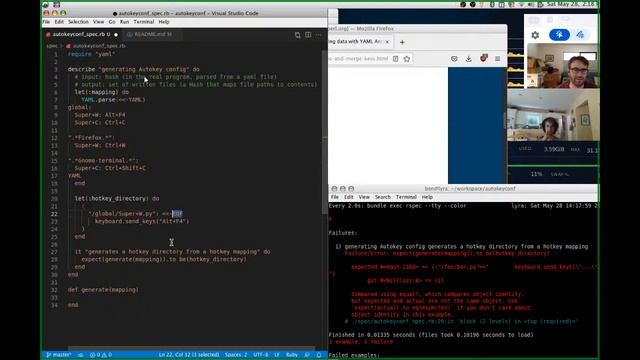The image size is (640, 360).
Task: Open the View menu in VS Code
Action: click(98, 22)
